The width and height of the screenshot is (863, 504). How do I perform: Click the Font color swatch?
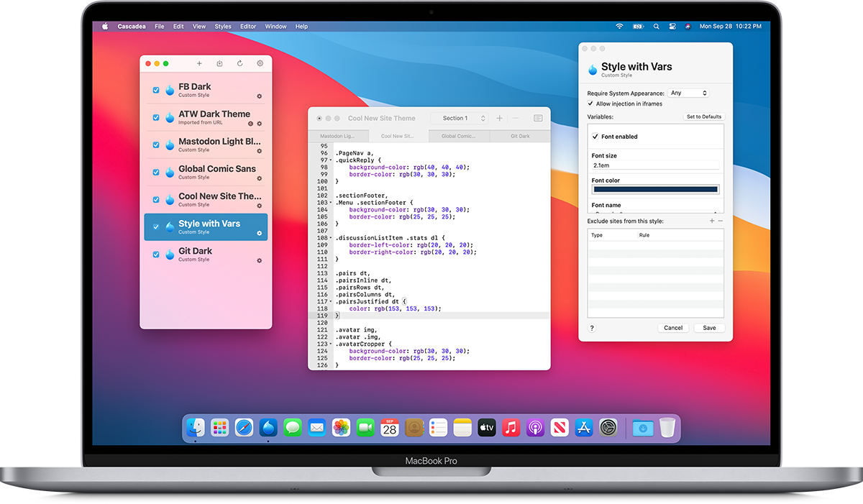[654, 190]
